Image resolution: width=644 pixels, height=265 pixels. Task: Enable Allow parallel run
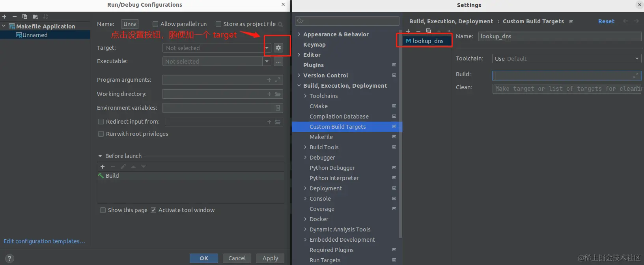155,24
